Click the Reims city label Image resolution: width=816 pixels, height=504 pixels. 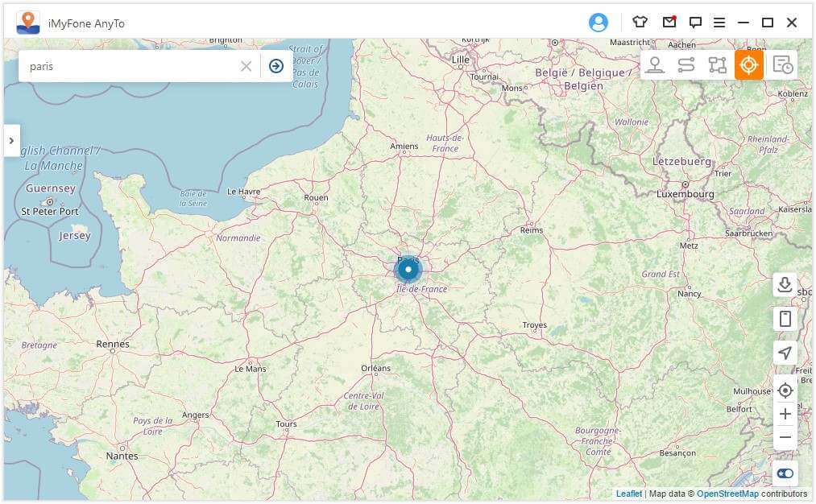tap(532, 230)
